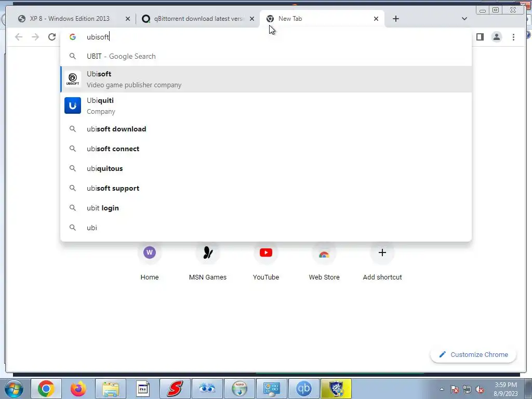Screen dimensions: 532x399
Task: Open the Windows Start menu
Action: coord(14,389)
